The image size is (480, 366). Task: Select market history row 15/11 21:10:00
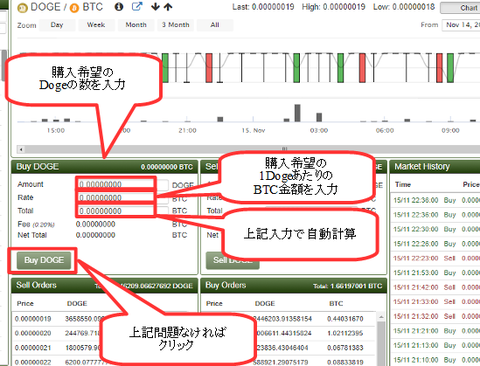436,360
